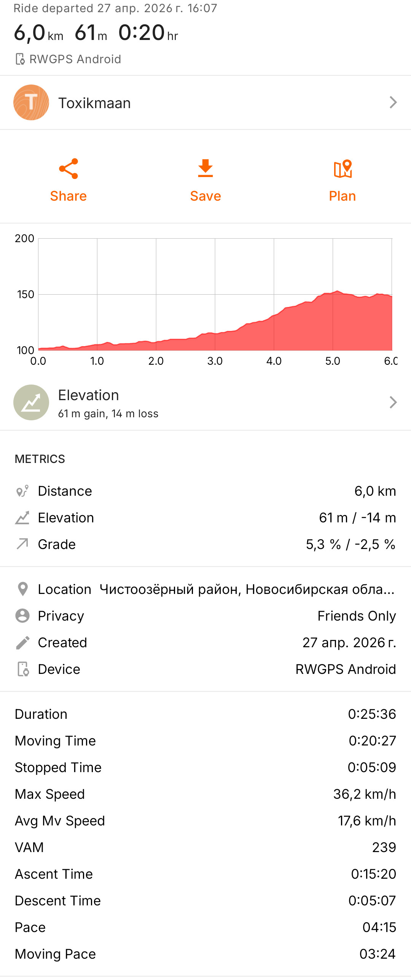Tap the Location pin icon
The height and width of the screenshot is (980, 411).
[x=23, y=589]
